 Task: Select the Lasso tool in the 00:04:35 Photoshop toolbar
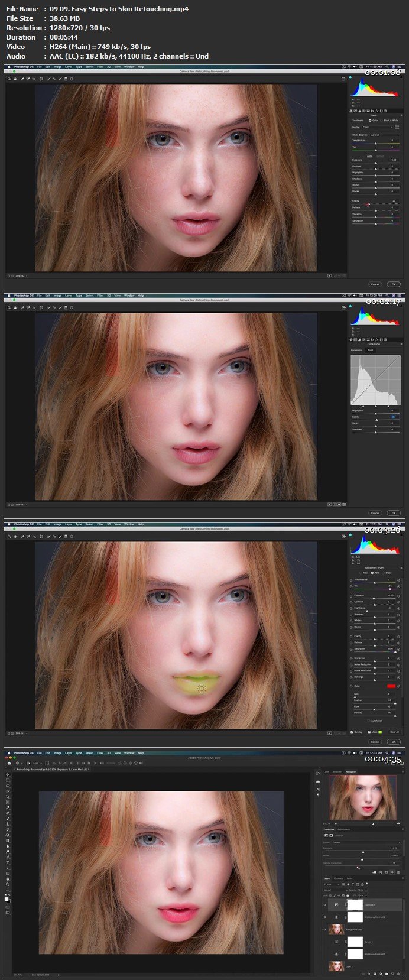tap(8, 786)
